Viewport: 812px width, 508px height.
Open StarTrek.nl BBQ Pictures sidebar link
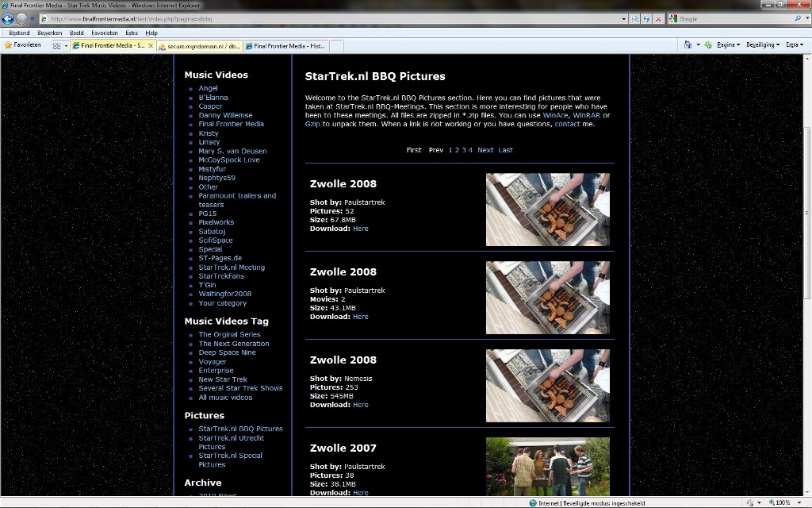(240, 429)
